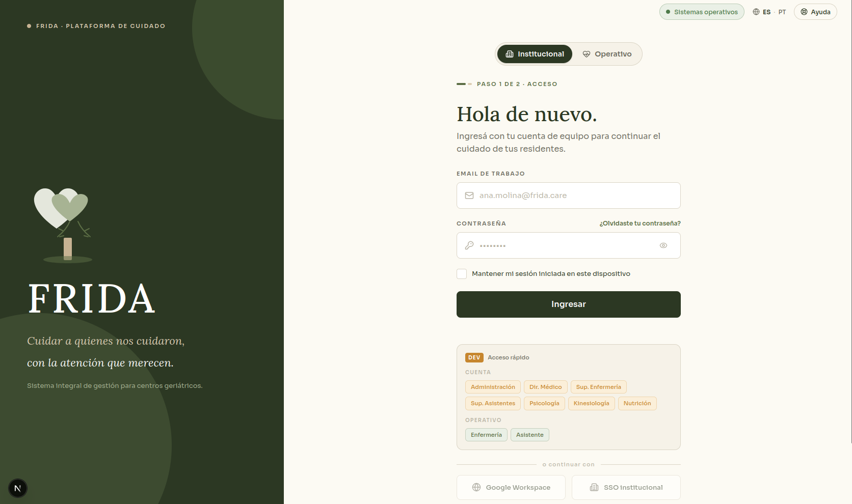Select PT language option
The width and height of the screenshot is (852, 504).
point(782,12)
